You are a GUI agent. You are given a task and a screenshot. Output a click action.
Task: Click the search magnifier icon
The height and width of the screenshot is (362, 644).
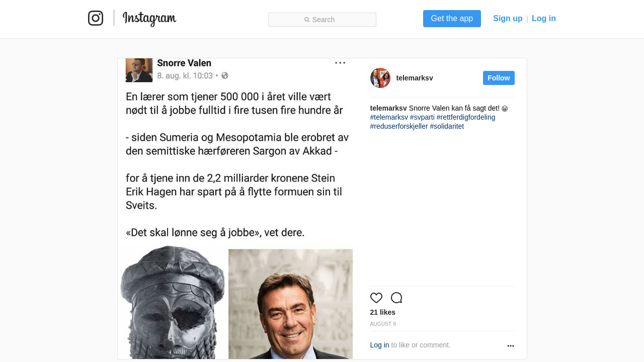tap(307, 20)
